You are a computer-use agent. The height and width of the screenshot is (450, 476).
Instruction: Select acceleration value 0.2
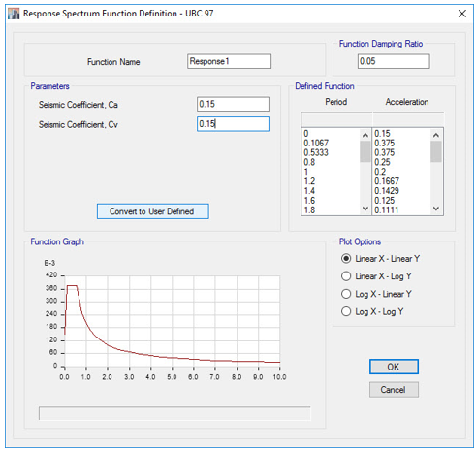[380, 172]
